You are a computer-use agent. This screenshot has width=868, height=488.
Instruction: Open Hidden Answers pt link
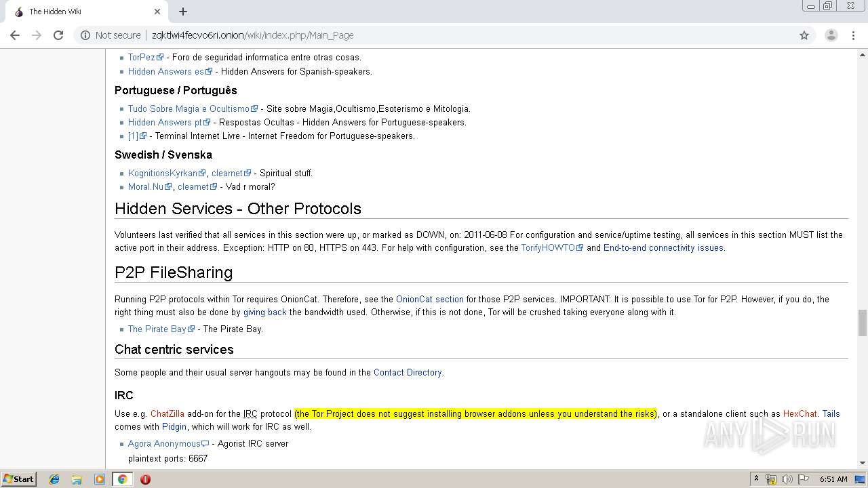tap(165, 122)
